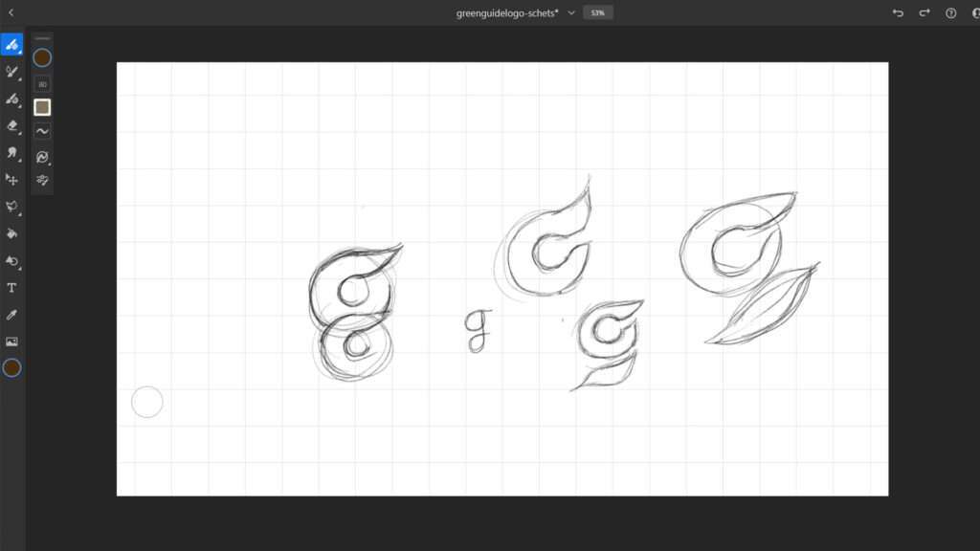980x551 pixels.
Task: Select the Live Brush tool
Action: click(12, 71)
